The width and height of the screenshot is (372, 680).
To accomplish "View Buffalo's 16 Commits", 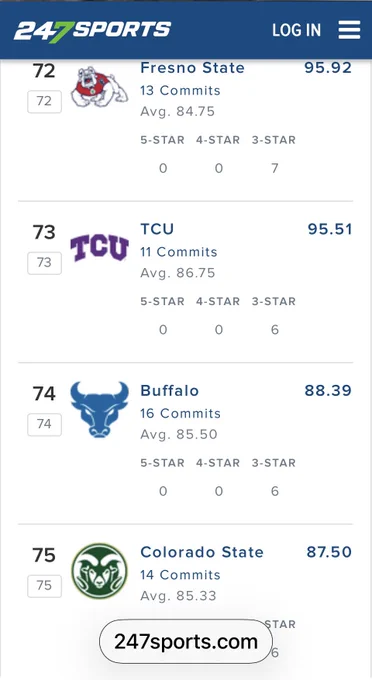I will coord(180,413).
